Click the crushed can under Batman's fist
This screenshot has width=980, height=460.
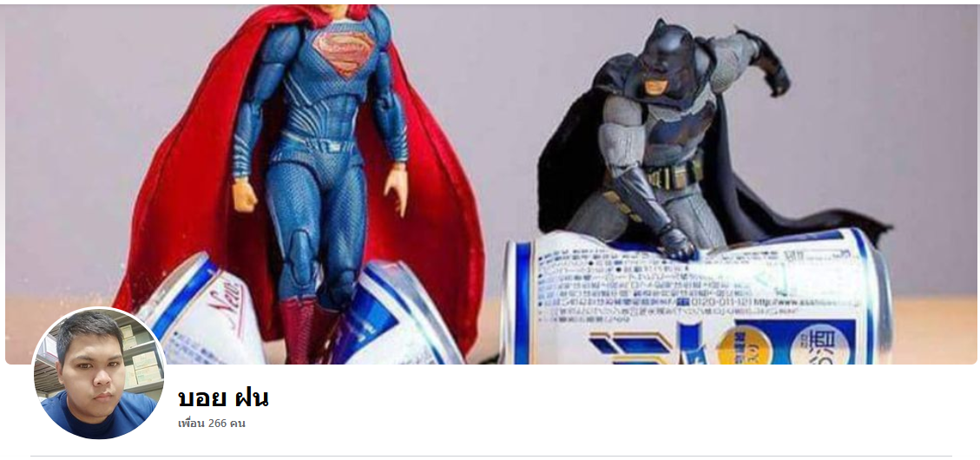[x=694, y=297]
